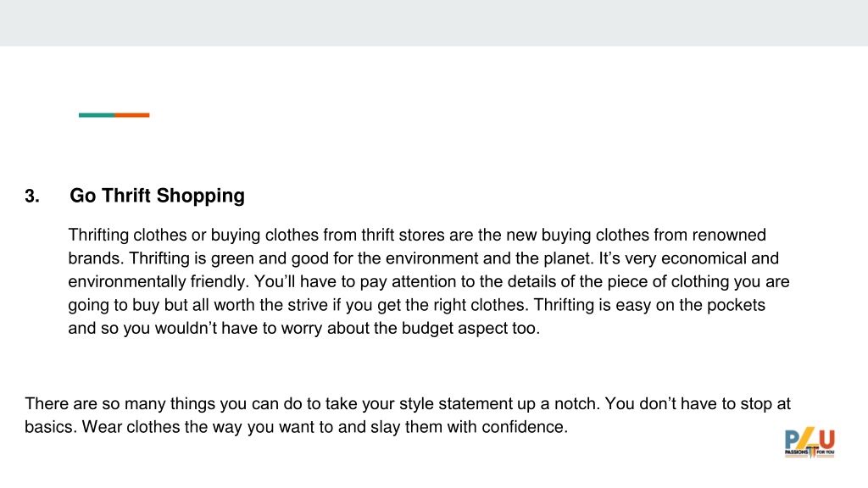Click the 'PASSIONS FOR YOU' tagline text
868x488 pixels.
click(x=810, y=452)
